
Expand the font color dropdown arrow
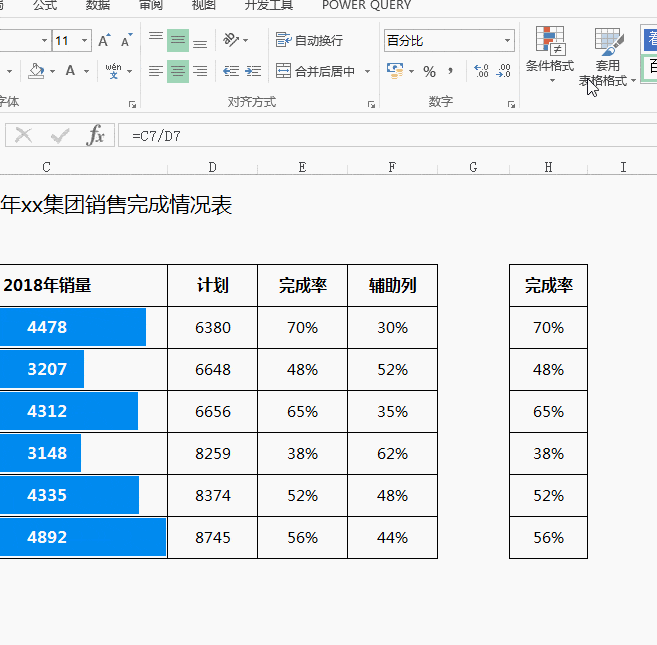[x=86, y=72]
